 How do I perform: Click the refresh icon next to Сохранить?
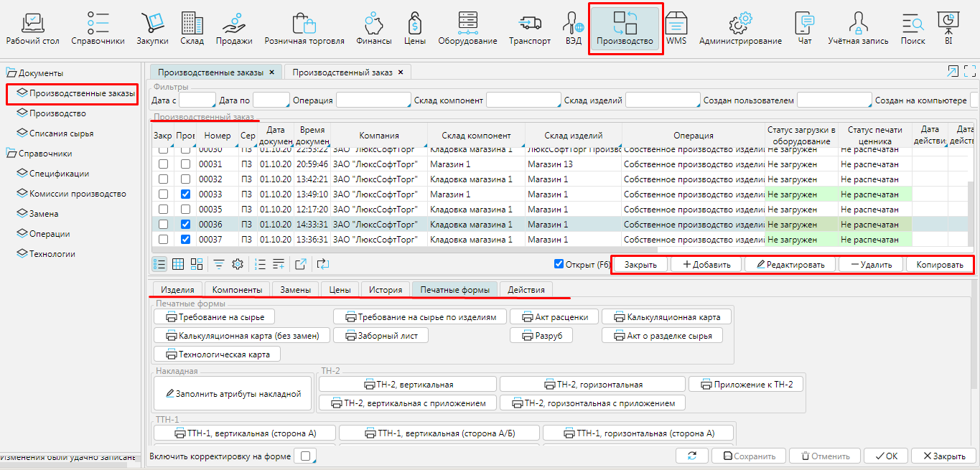point(692,456)
